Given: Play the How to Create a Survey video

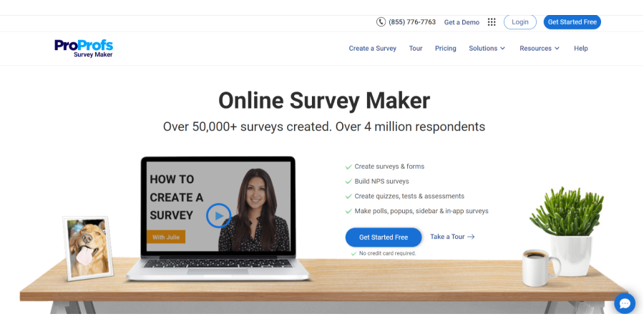Looking at the screenshot, I should click(x=218, y=215).
